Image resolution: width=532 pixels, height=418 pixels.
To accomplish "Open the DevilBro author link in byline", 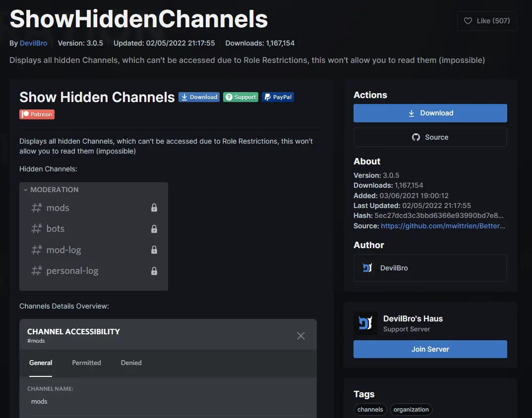I will 33,43.
